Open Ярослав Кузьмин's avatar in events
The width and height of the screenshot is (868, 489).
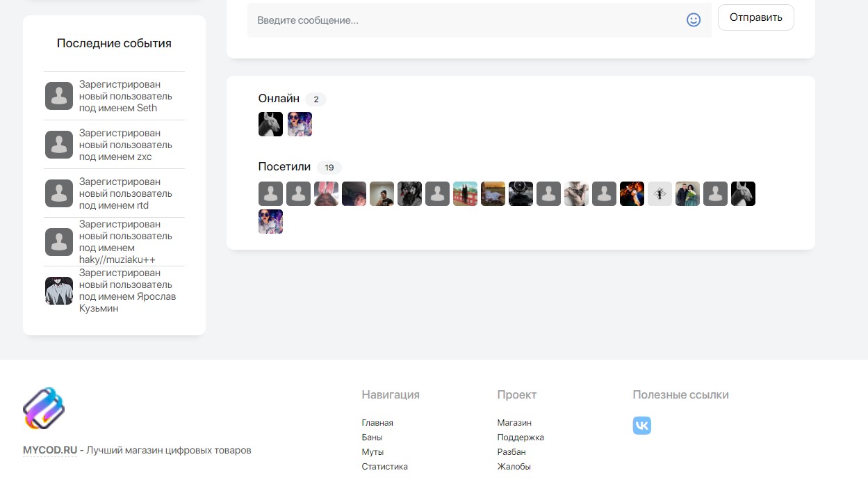[x=59, y=291]
